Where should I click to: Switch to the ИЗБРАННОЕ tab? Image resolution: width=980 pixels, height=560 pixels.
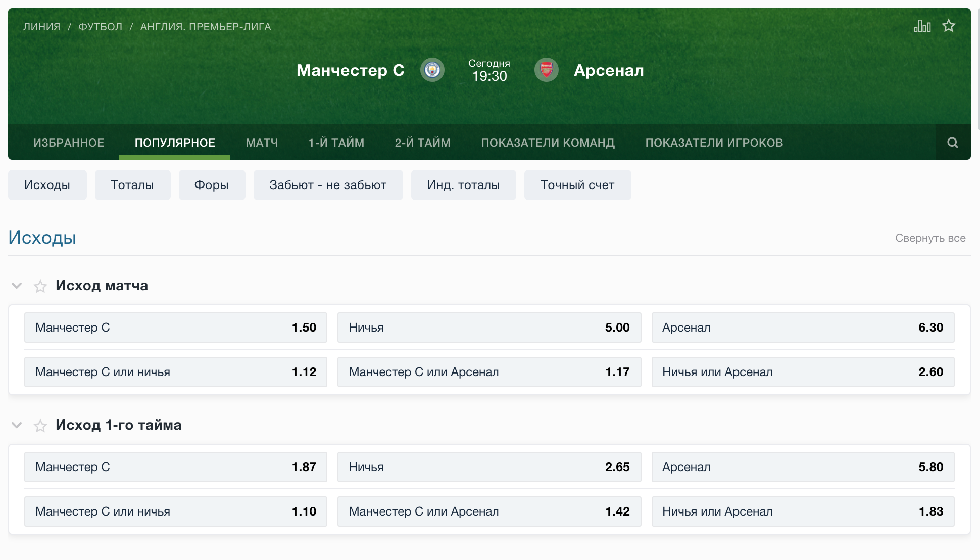69,143
